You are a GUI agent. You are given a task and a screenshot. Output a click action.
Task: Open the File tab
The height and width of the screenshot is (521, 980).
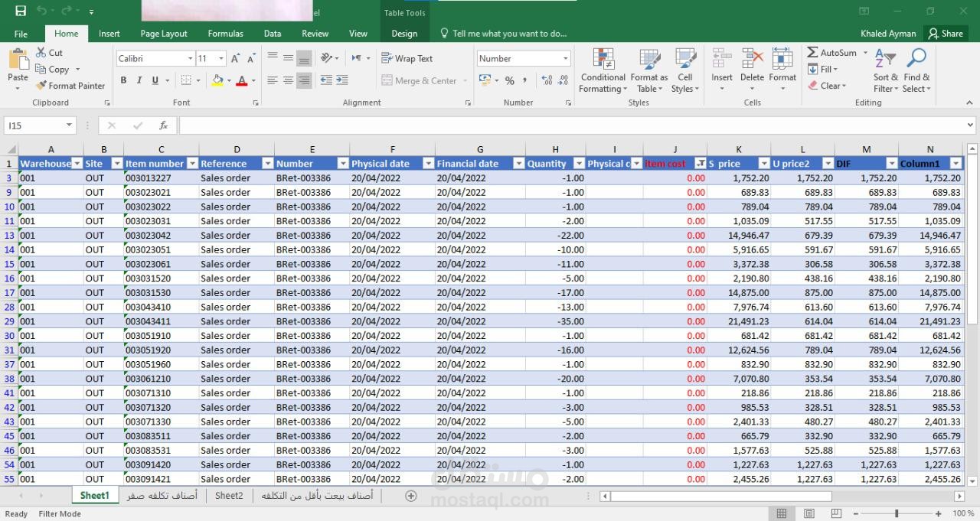(x=21, y=34)
